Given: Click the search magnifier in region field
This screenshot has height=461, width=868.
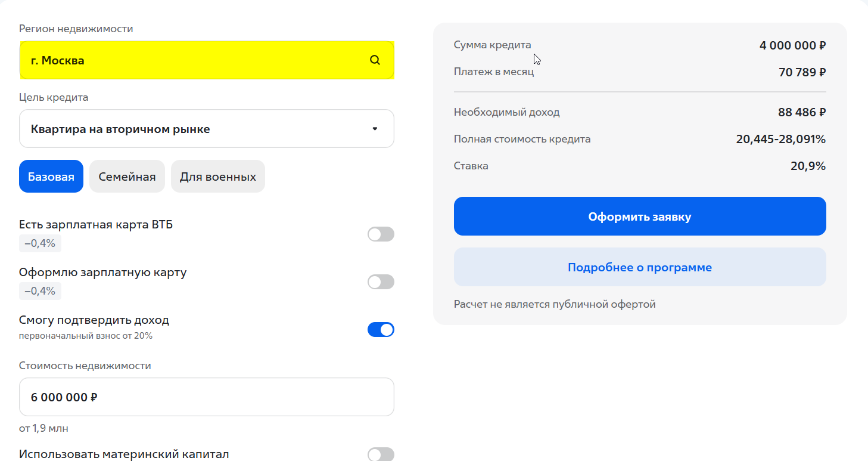Looking at the screenshot, I should pos(375,60).
